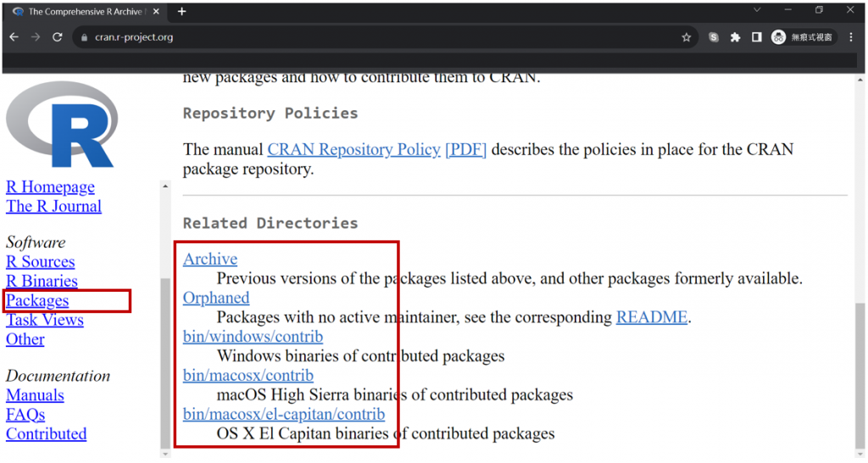
Task: Open the Orphaned packages link
Action: click(x=216, y=298)
